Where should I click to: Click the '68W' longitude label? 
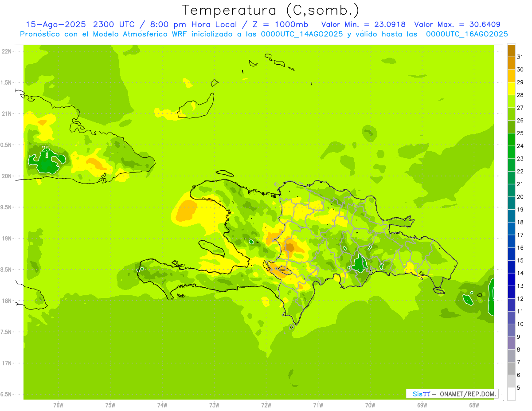[x=474, y=405]
